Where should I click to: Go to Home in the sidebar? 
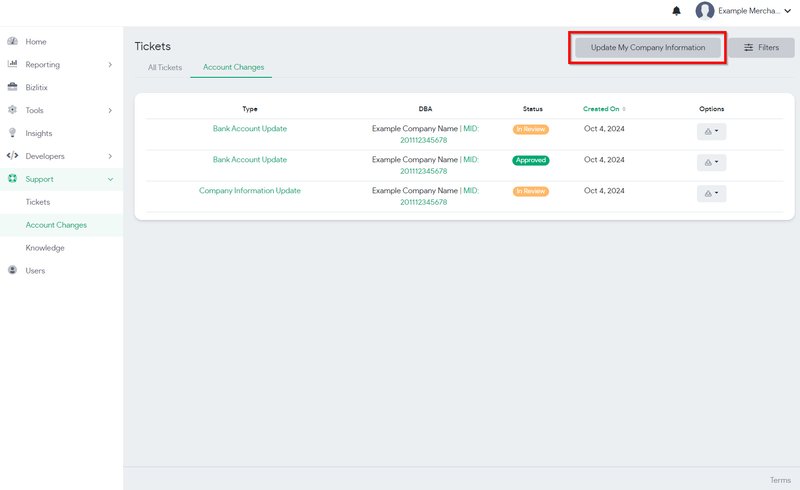(x=36, y=42)
